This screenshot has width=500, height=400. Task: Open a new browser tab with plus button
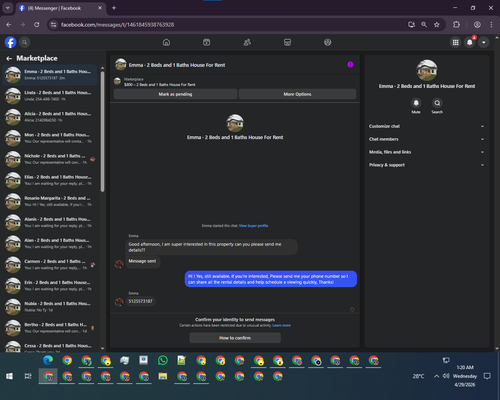pyautogui.click(x=114, y=8)
